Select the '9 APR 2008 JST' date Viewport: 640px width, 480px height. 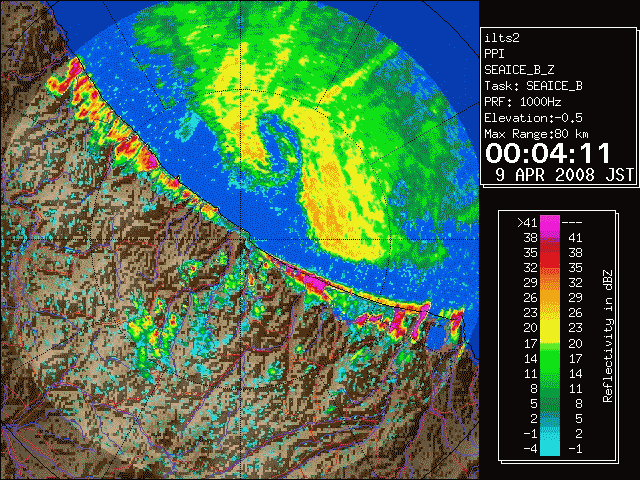[x=564, y=175]
